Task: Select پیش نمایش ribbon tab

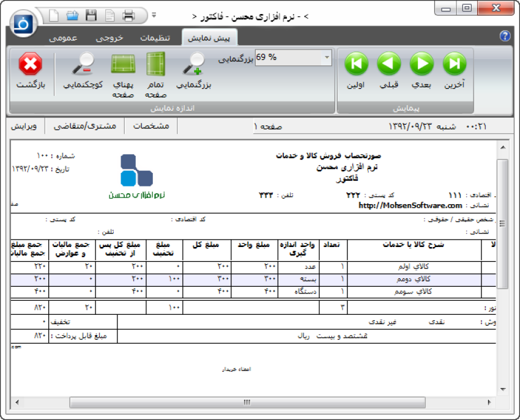Action: tap(209, 38)
